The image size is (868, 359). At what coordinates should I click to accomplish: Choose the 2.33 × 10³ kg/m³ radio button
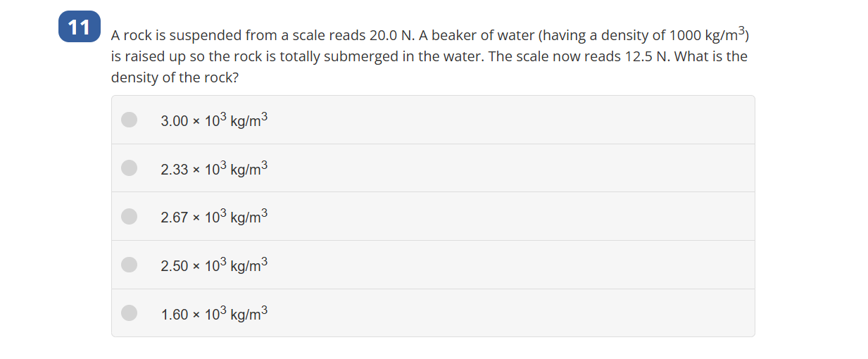point(129,168)
